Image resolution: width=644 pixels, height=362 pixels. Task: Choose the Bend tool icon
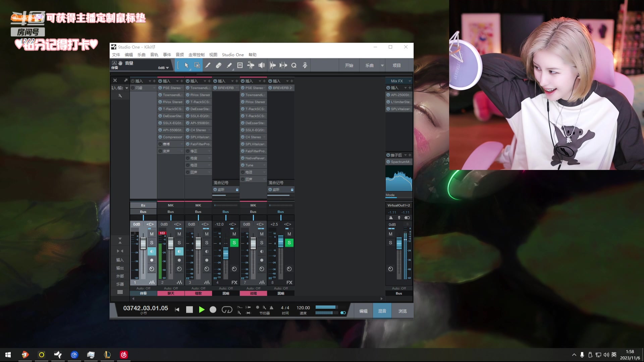[x=251, y=65]
